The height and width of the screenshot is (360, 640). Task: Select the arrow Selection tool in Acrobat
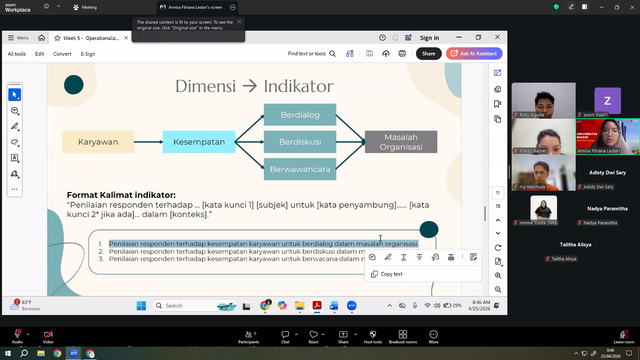pyautogui.click(x=15, y=95)
